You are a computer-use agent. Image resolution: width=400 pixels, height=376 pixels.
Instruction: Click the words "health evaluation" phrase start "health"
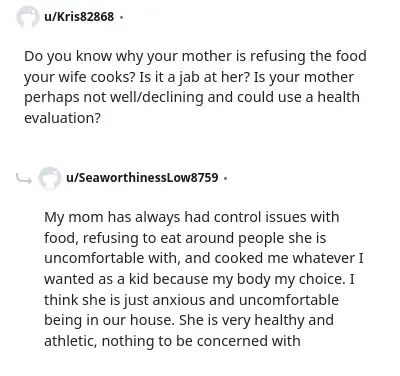pos(338,97)
